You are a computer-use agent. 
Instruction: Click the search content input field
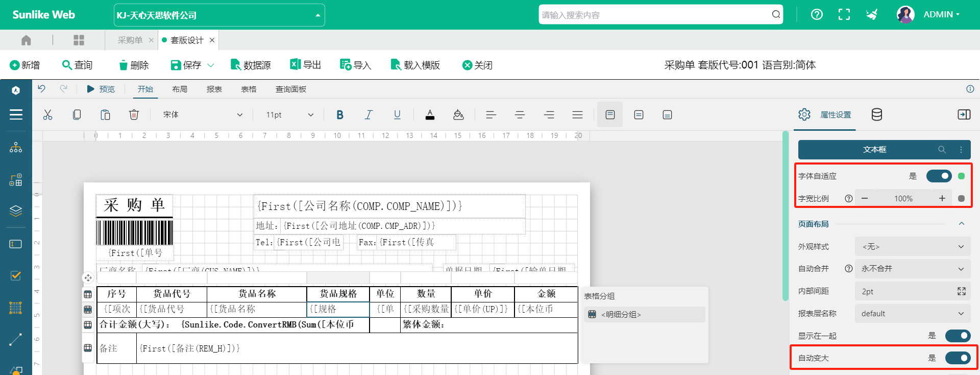coord(655,14)
